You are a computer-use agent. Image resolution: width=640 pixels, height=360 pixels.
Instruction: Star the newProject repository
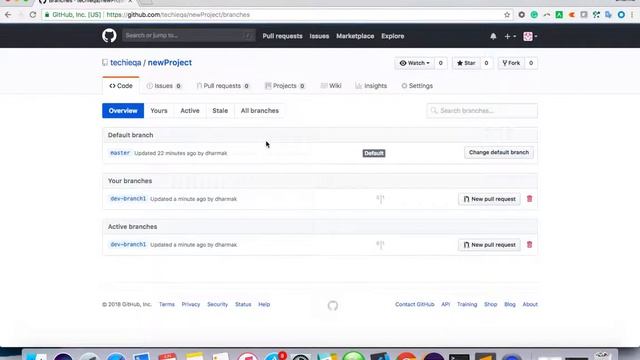[466, 63]
